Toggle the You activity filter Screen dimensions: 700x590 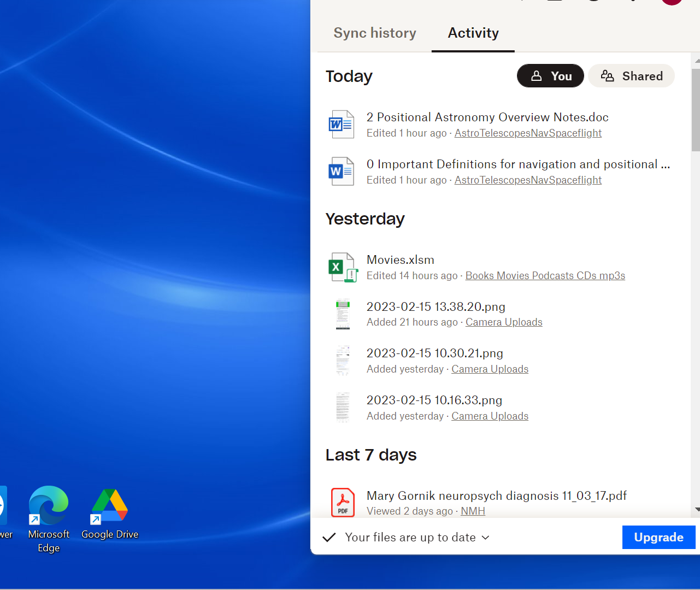[x=550, y=76]
